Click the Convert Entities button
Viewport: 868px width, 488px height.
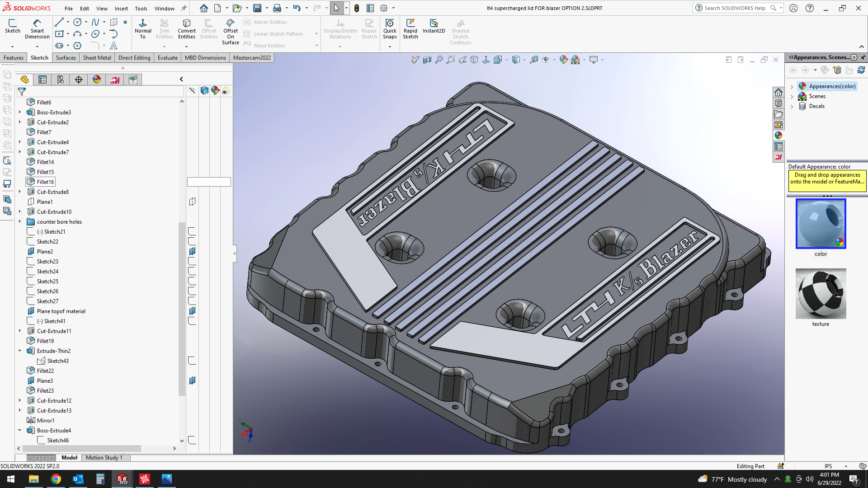click(187, 29)
